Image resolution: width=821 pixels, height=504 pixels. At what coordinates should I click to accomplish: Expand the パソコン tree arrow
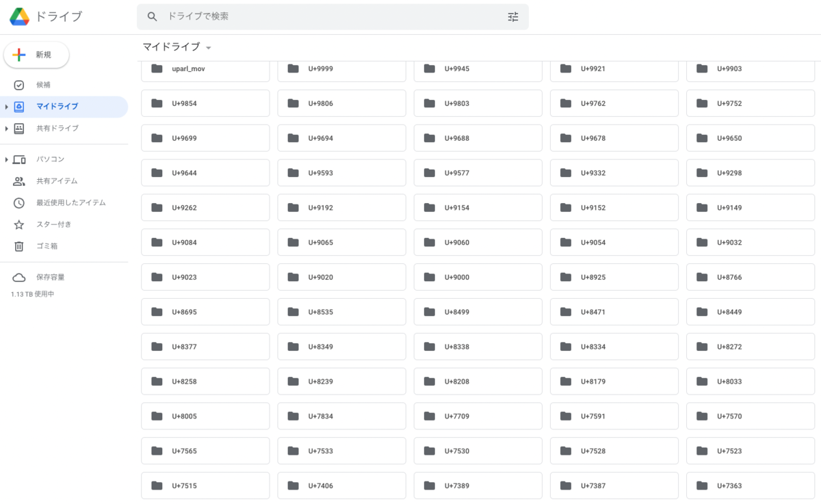click(x=6, y=159)
